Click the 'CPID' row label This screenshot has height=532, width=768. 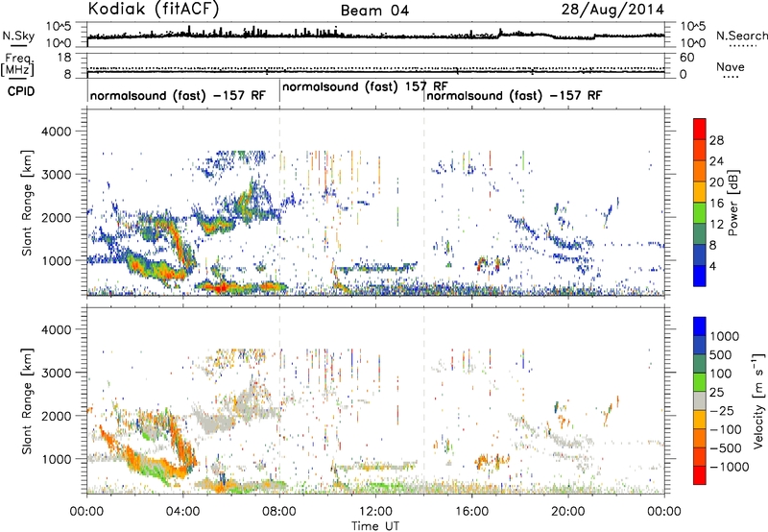21,91
